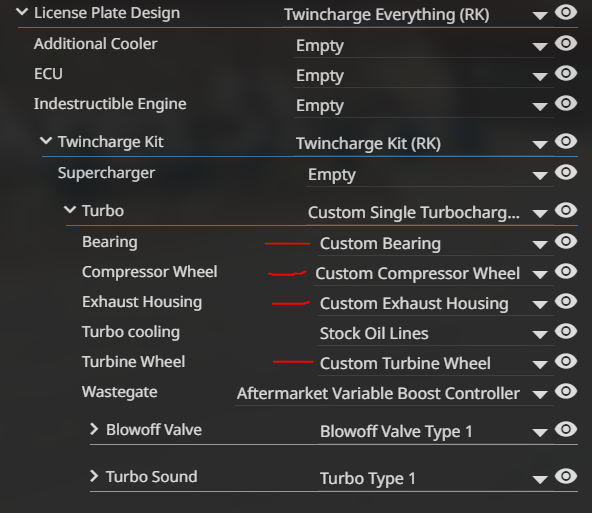
Task: Toggle visibility eye for License Plate Design
Action: pos(566,12)
